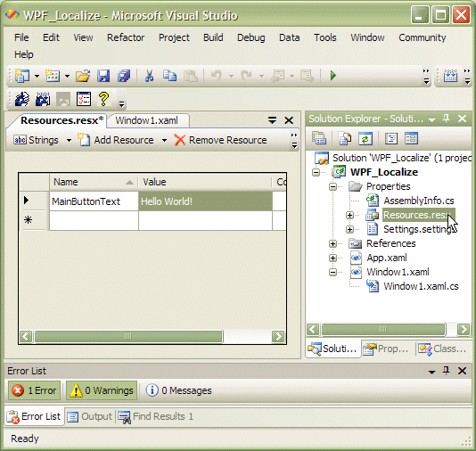This screenshot has height=451, width=476.
Task: Open the Undo history dropdown arrow
Action: 231,76
